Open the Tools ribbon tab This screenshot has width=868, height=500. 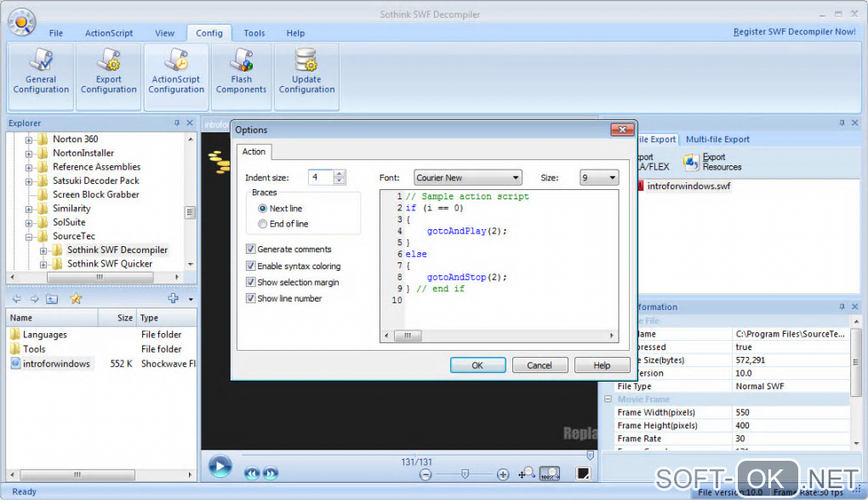coord(254,33)
